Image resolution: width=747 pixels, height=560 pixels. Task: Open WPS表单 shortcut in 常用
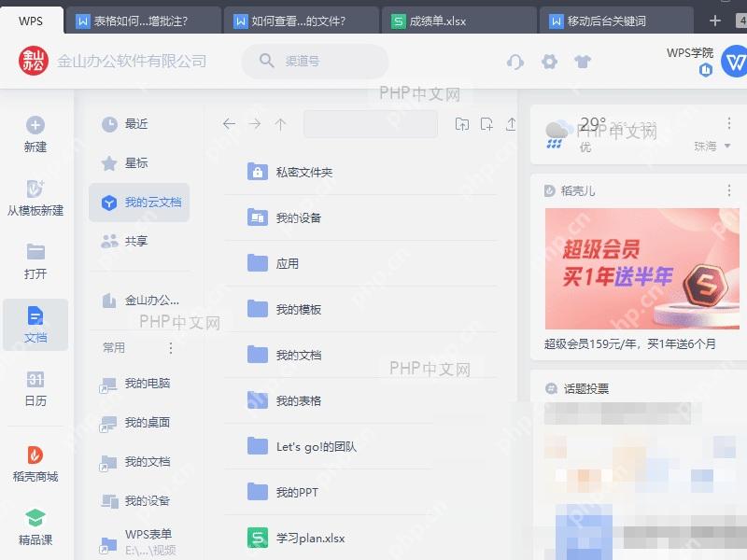point(139,542)
